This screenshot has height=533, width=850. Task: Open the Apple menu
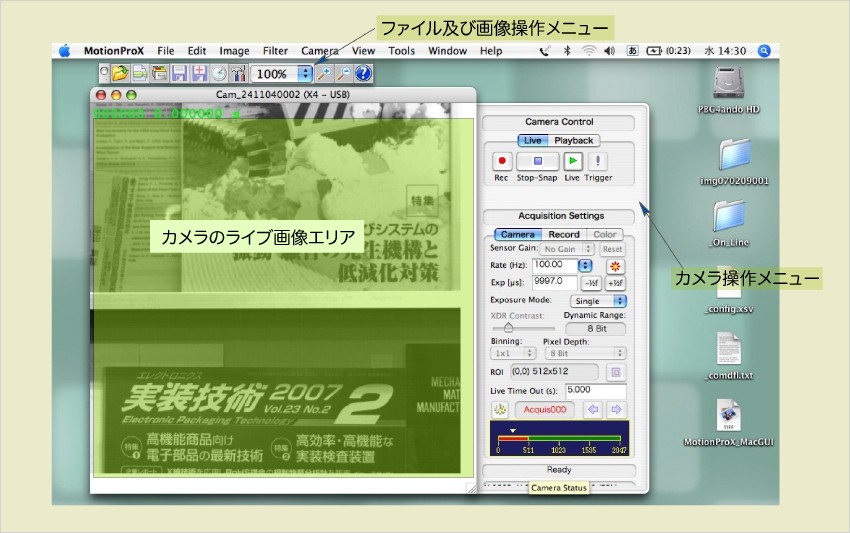click(65, 51)
